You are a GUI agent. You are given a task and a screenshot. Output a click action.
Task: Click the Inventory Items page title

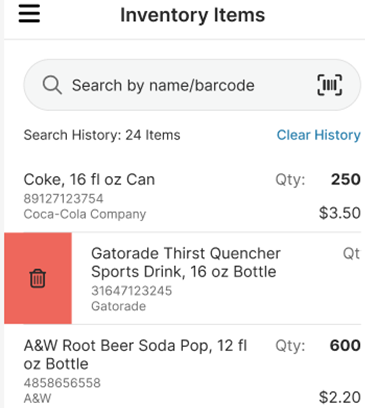[192, 15]
